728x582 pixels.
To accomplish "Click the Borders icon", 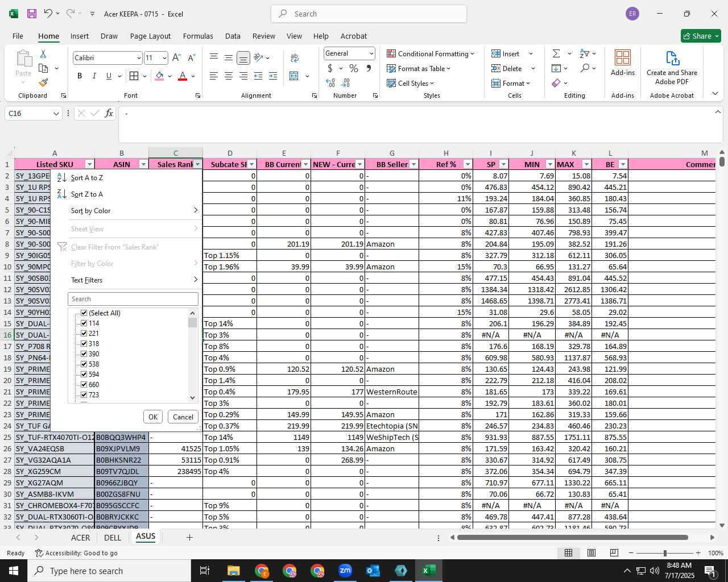I will (x=134, y=76).
